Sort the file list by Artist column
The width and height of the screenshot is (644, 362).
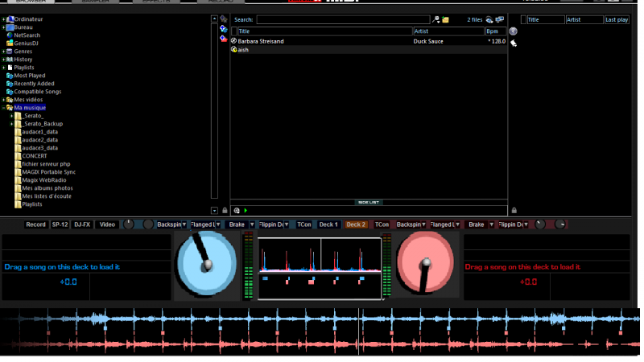click(447, 31)
